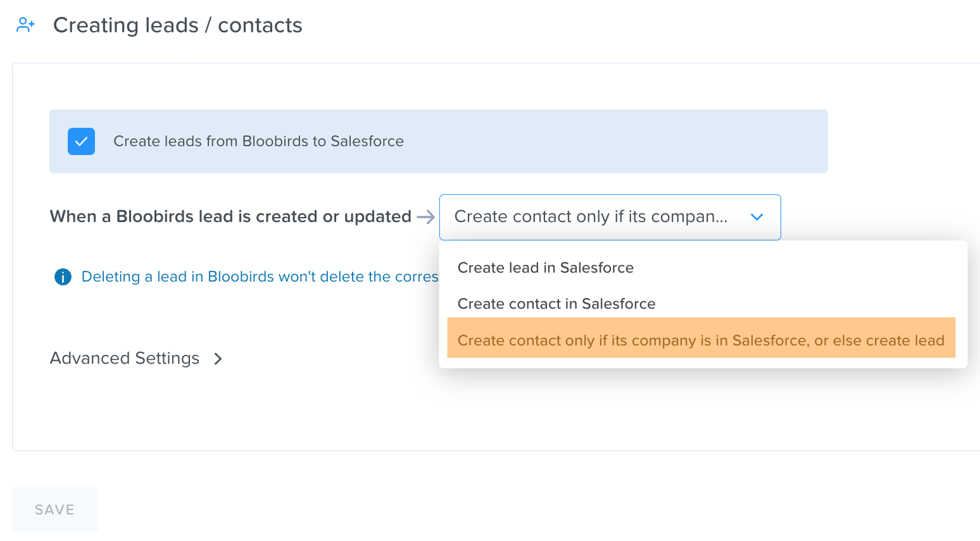Click the Advanced Settings chevron arrow
Image resolution: width=980 pixels, height=541 pixels.
218,359
